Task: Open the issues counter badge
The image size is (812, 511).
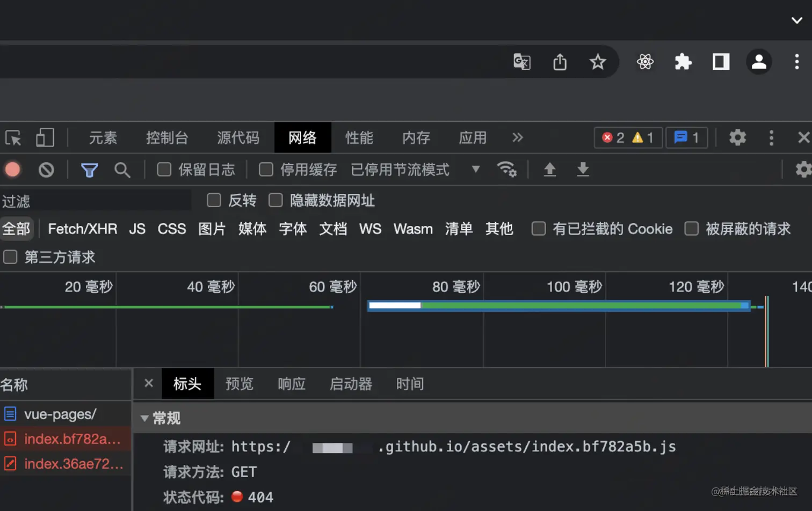Action: tap(687, 138)
